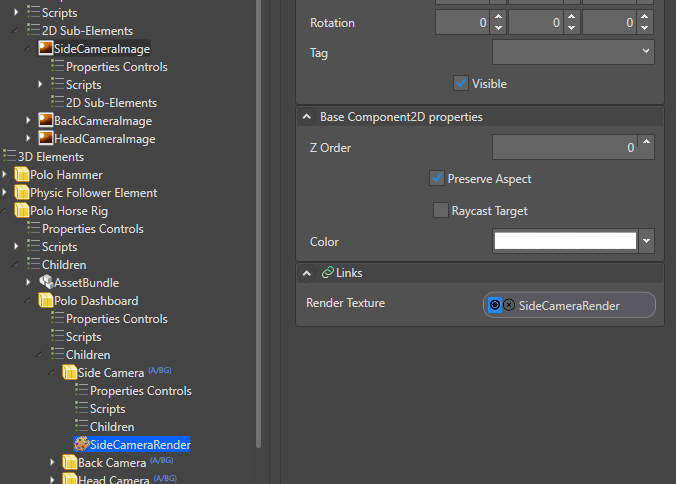Toggle the Preserve Aspect checkbox
The width and height of the screenshot is (676, 484).
[x=437, y=178]
